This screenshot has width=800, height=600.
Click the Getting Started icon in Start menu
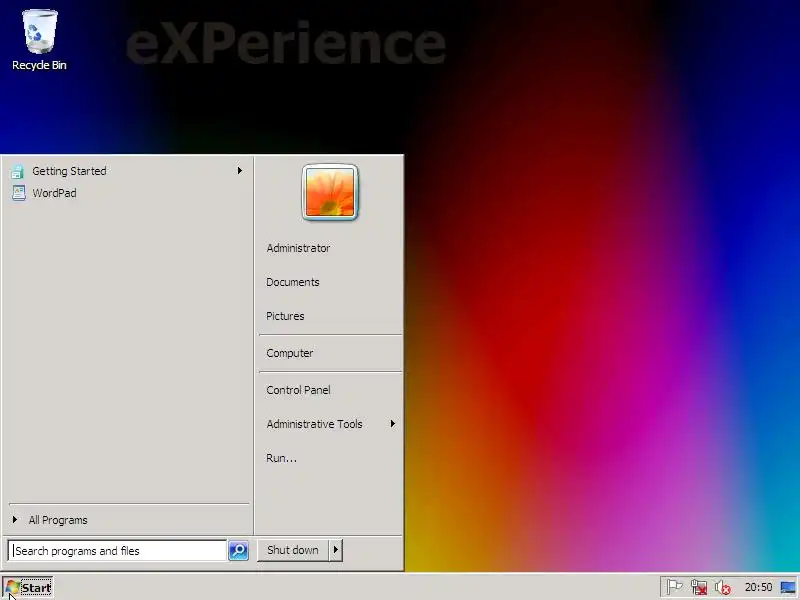17,171
